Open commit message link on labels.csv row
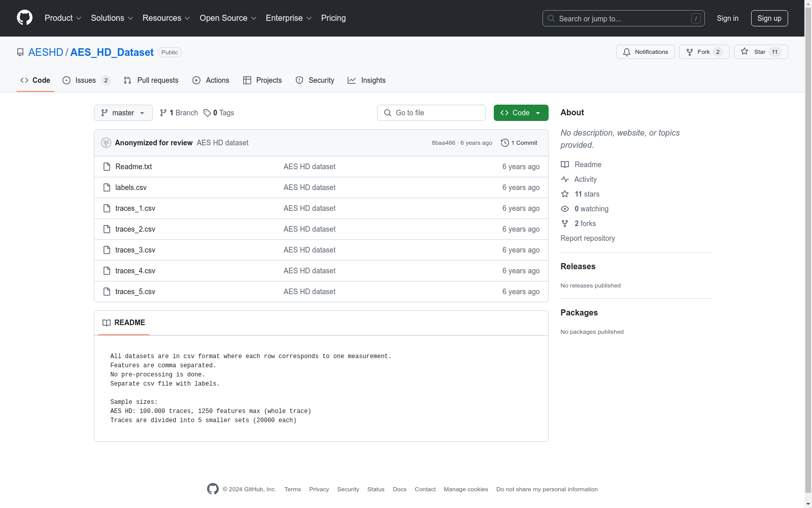This screenshot has height=508, width=812. click(310, 187)
